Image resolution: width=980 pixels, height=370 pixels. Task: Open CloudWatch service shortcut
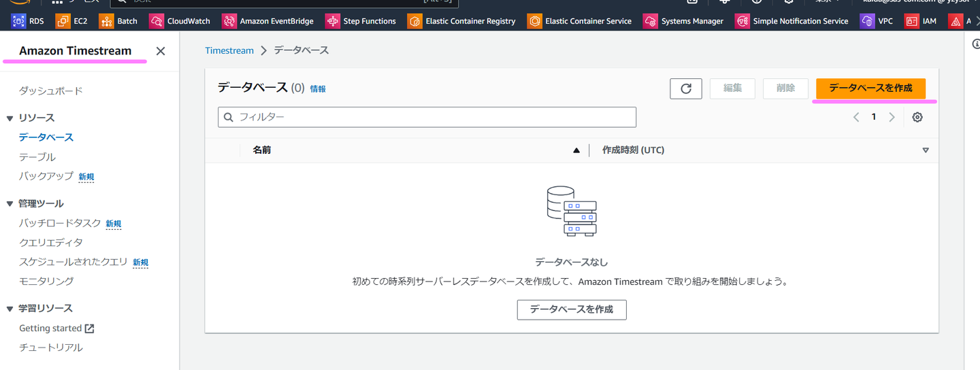pyautogui.click(x=180, y=21)
